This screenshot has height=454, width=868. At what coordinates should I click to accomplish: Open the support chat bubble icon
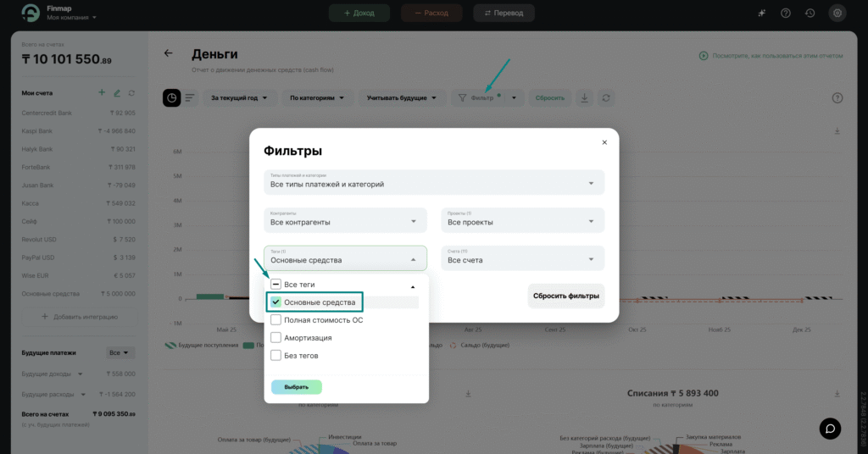pyautogui.click(x=830, y=429)
